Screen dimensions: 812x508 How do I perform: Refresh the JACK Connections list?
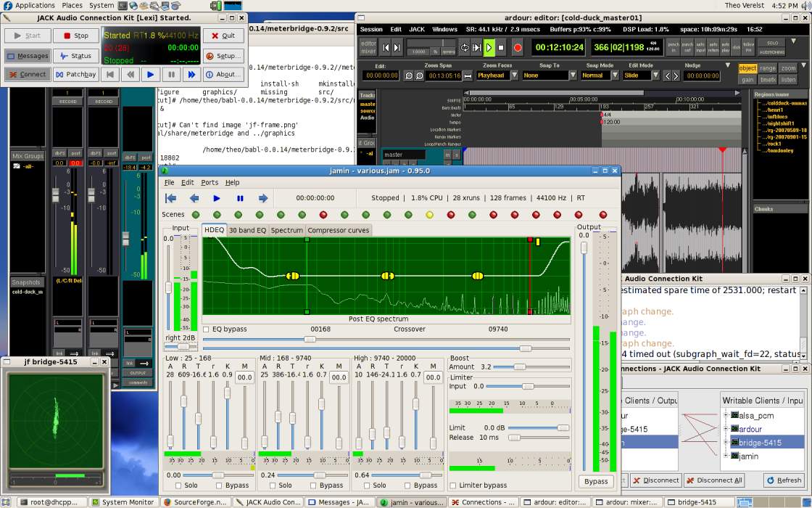coord(784,480)
